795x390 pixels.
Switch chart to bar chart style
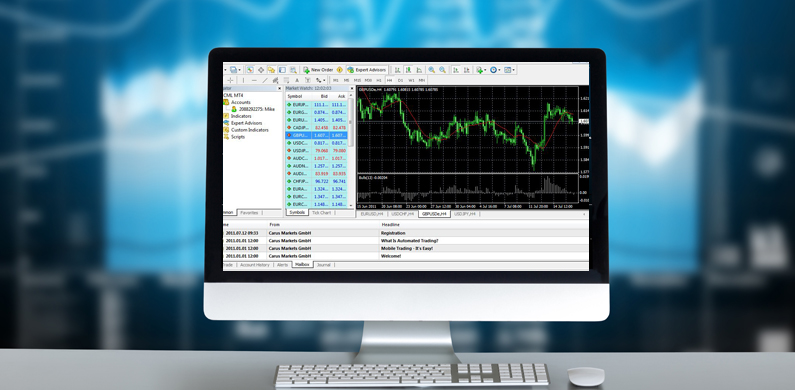coord(398,70)
